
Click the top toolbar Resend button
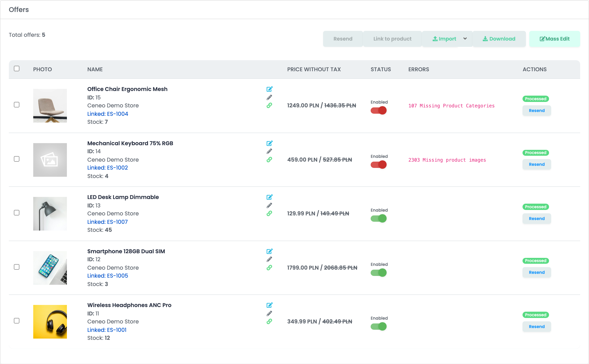pyautogui.click(x=343, y=39)
